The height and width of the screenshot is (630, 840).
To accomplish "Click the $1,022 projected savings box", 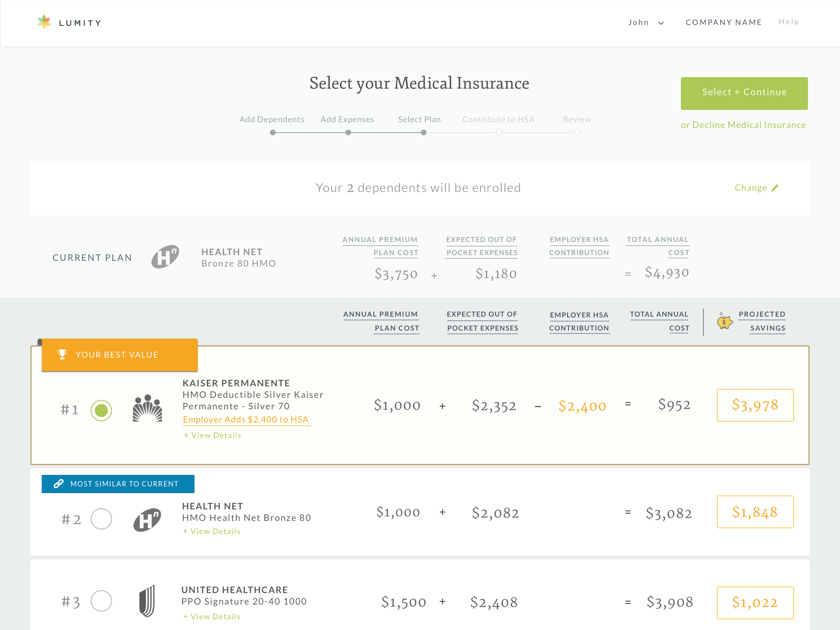I will coord(756,603).
